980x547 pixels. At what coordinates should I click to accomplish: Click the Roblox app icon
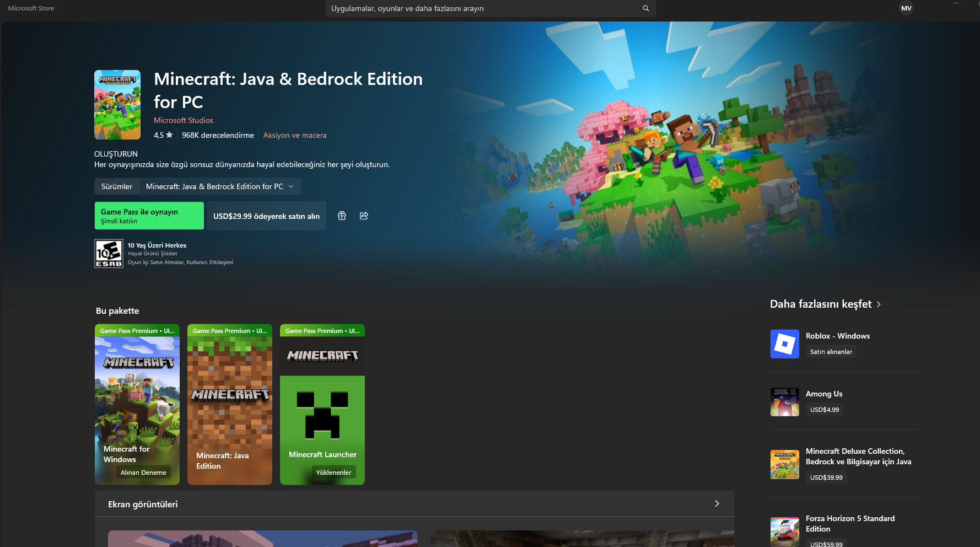pyautogui.click(x=785, y=344)
